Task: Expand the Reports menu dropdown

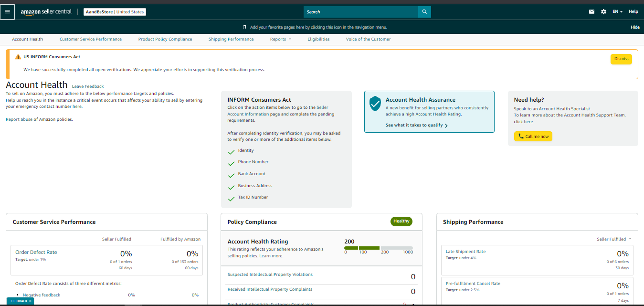Action: point(280,39)
